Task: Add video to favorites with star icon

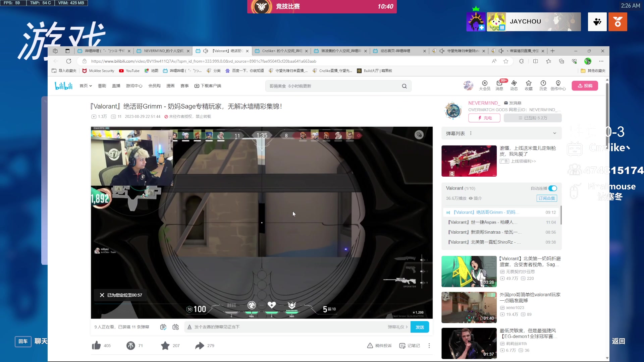Action: click(165, 346)
